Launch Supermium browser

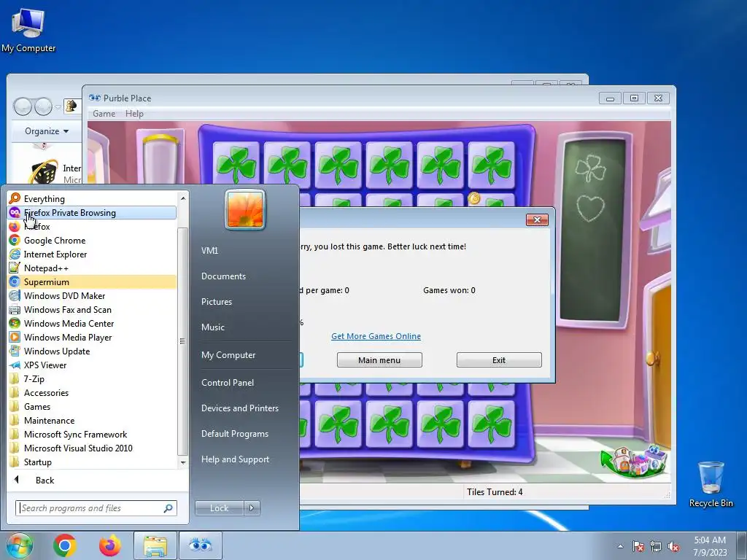(x=93, y=282)
